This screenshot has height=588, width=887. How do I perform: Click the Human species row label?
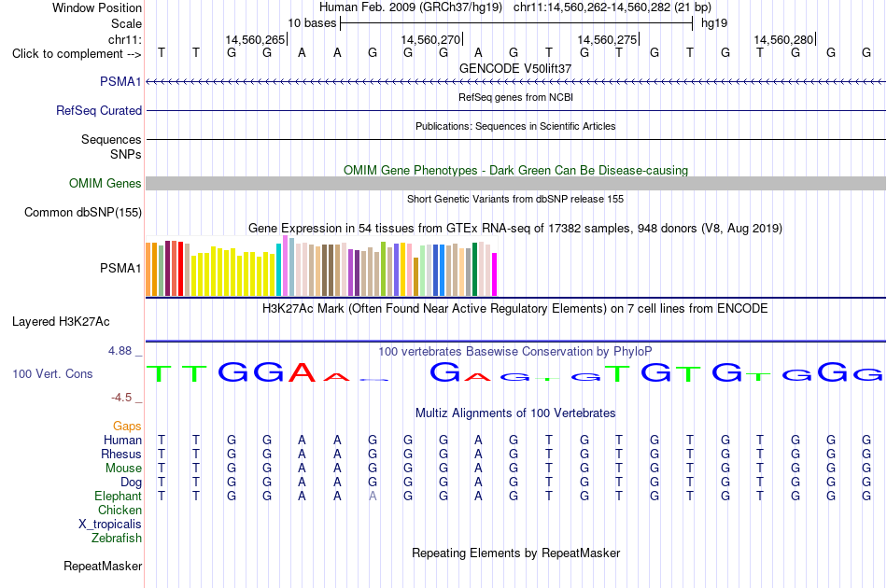point(122,440)
